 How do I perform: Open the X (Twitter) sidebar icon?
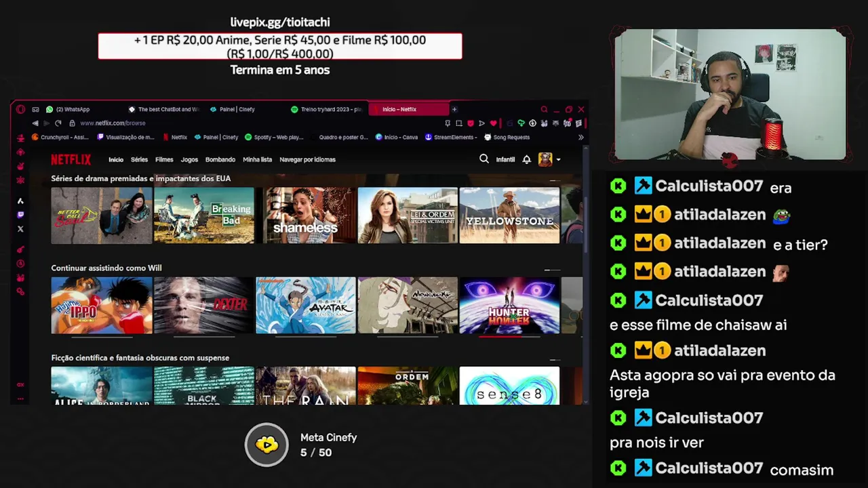[20, 229]
